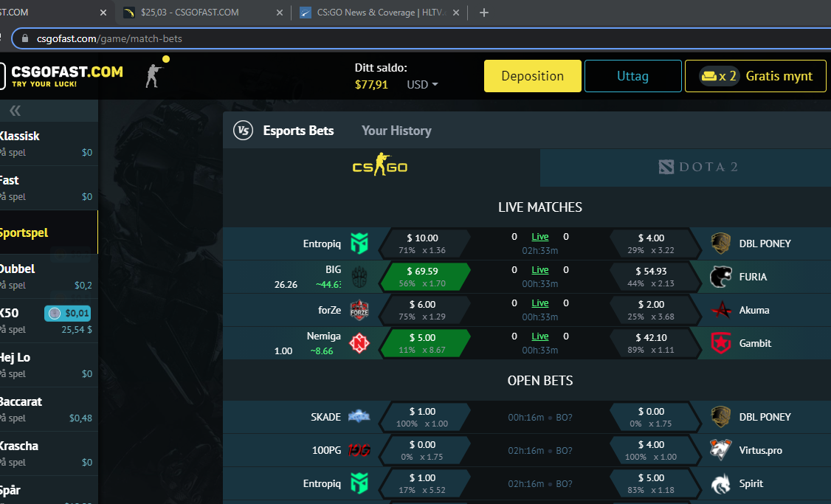Open Krascha game in sidebar
The height and width of the screenshot is (504, 831).
pos(48,454)
